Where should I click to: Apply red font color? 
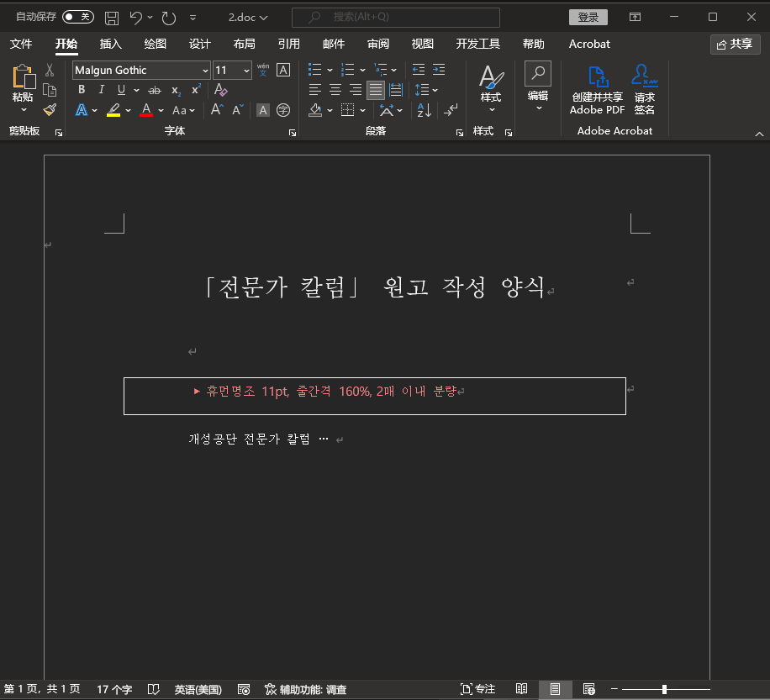pos(146,110)
